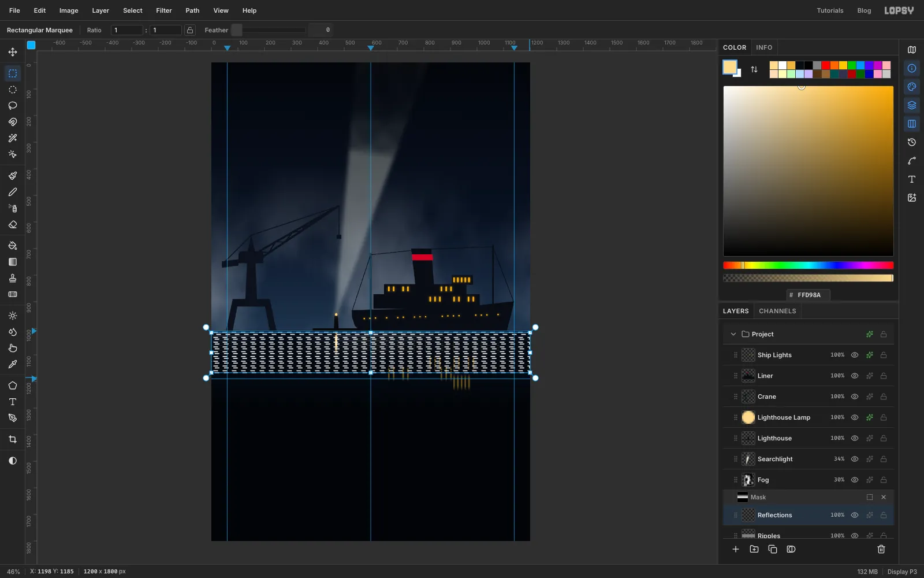The image size is (924, 578).
Task: Toggle visibility of the Fog layer
Action: (855, 480)
